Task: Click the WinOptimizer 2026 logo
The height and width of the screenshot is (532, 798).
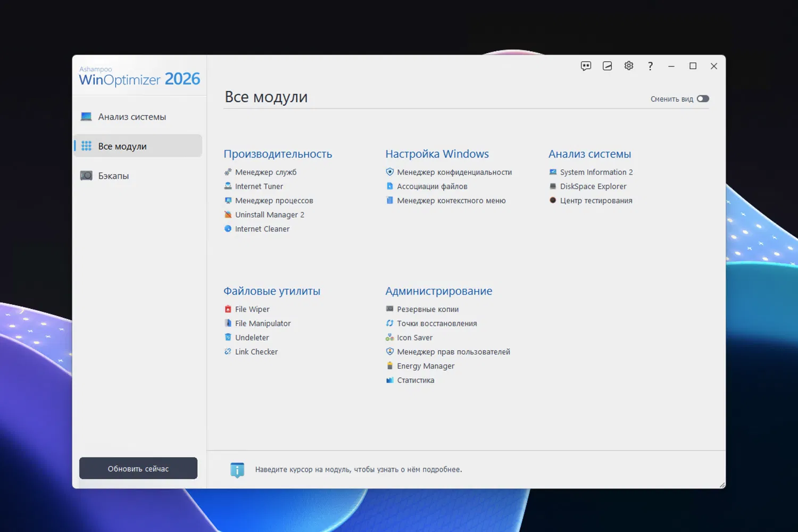Action: click(139, 77)
